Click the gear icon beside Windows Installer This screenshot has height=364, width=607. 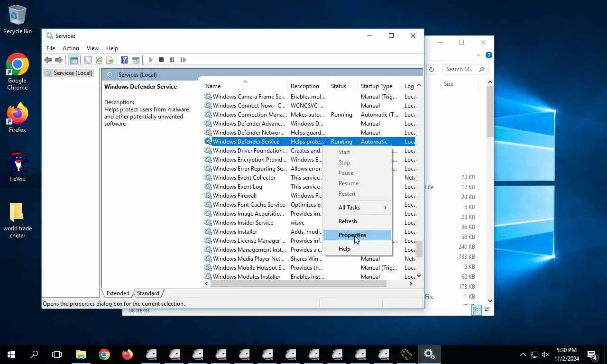pos(208,232)
